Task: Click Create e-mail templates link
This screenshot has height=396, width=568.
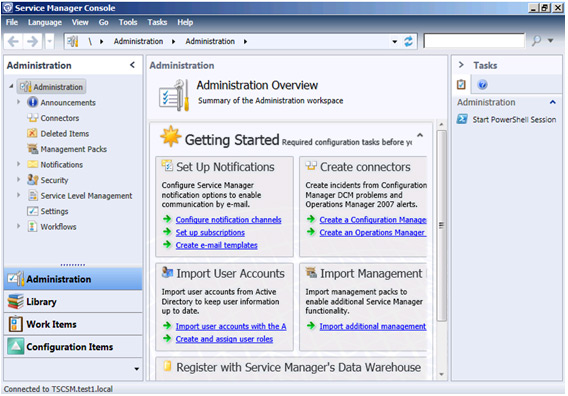Action: 217,245
